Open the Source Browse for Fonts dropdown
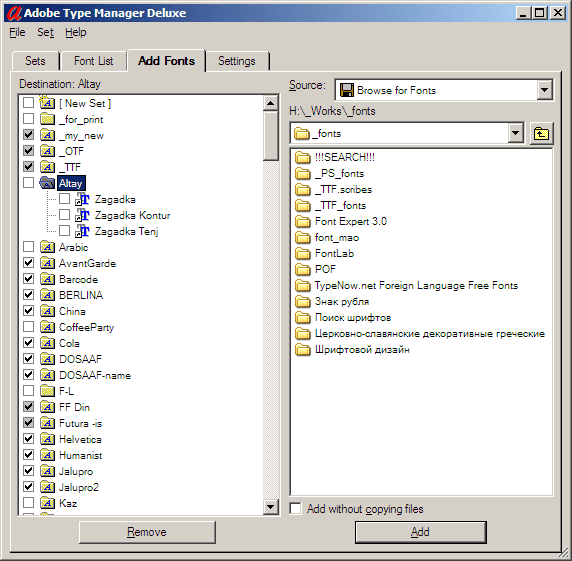 click(544, 90)
